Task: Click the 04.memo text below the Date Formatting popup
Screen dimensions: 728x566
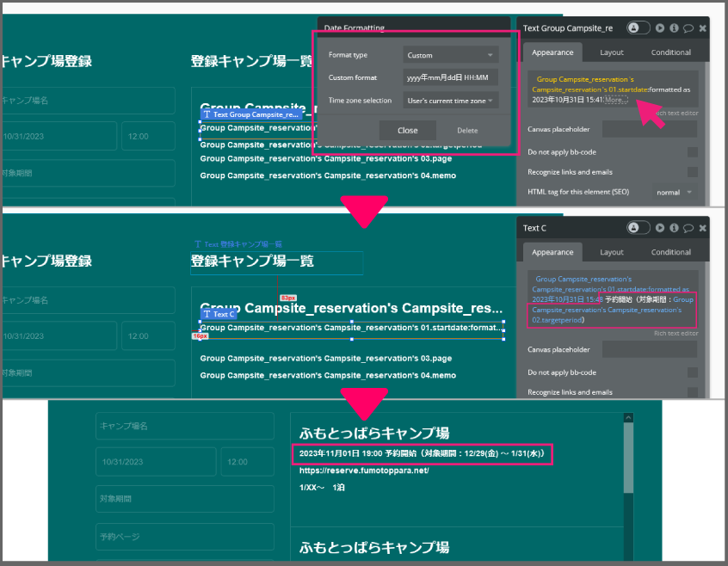Action: (x=328, y=175)
